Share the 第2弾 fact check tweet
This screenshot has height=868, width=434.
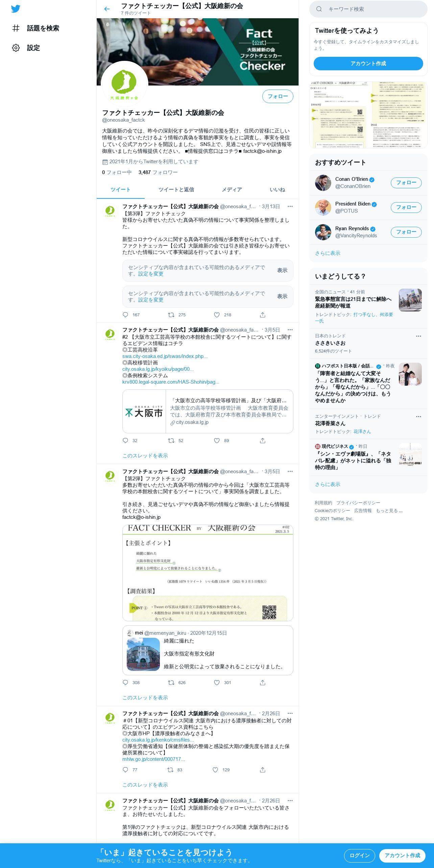(x=263, y=682)
